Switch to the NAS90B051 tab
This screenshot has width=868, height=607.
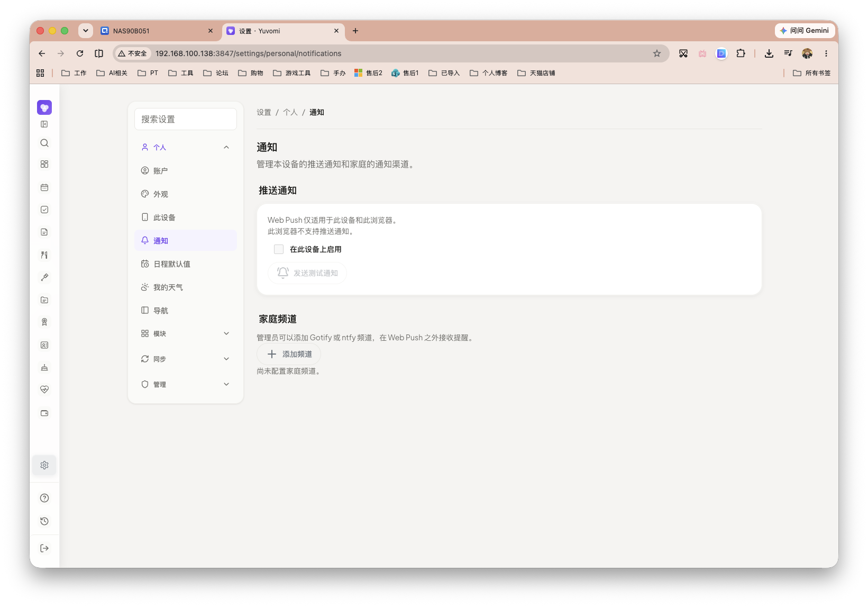click(157, 31)
